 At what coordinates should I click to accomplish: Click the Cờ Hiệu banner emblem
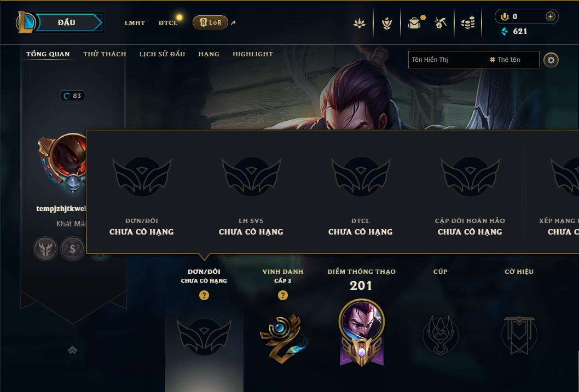coord(519,335)
